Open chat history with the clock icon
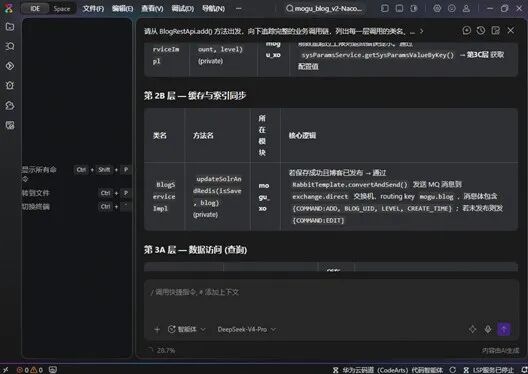The height and width of the screenshot is (374, 528). [481, 31]
